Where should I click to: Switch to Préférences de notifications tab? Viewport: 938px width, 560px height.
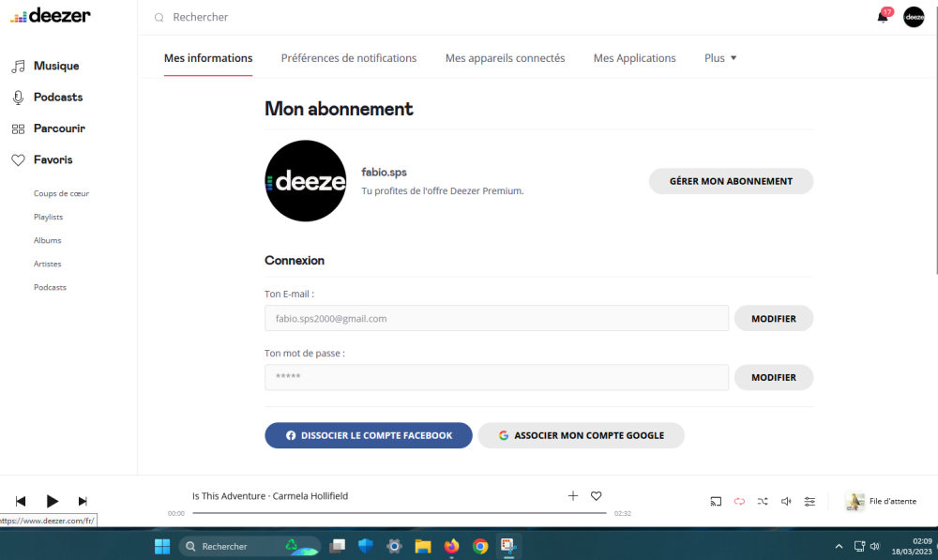(x=349, y=58)
